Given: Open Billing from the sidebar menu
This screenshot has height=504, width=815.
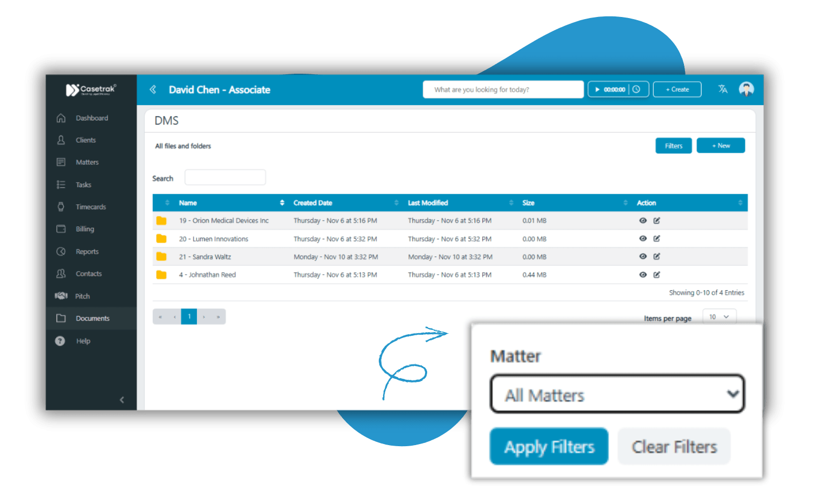Looking at the screenshot, I should coord(84,229).
